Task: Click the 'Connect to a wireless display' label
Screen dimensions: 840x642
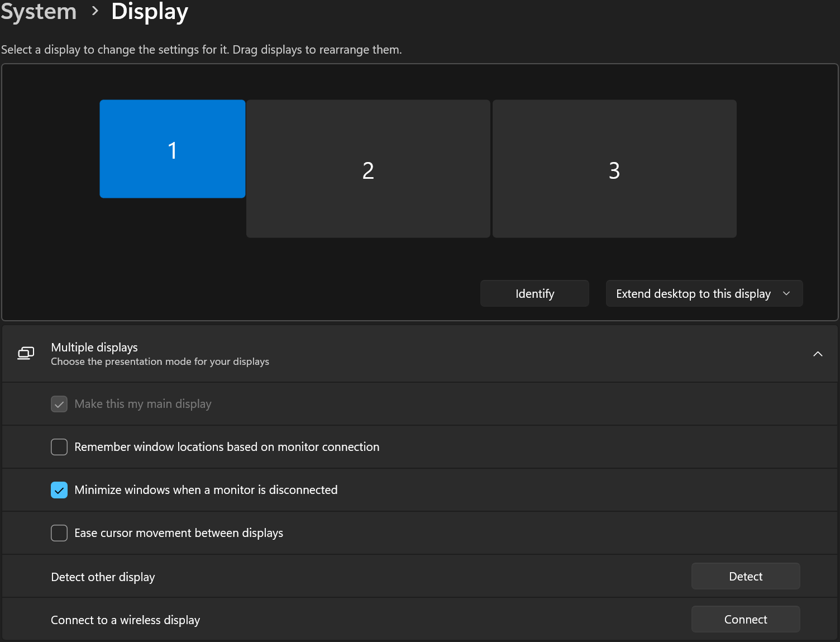Action: click(x=125, y=620)
